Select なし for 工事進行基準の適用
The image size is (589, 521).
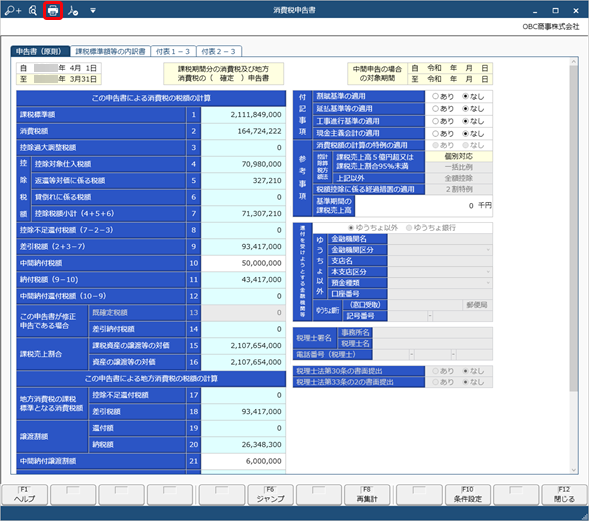[465, 121]
